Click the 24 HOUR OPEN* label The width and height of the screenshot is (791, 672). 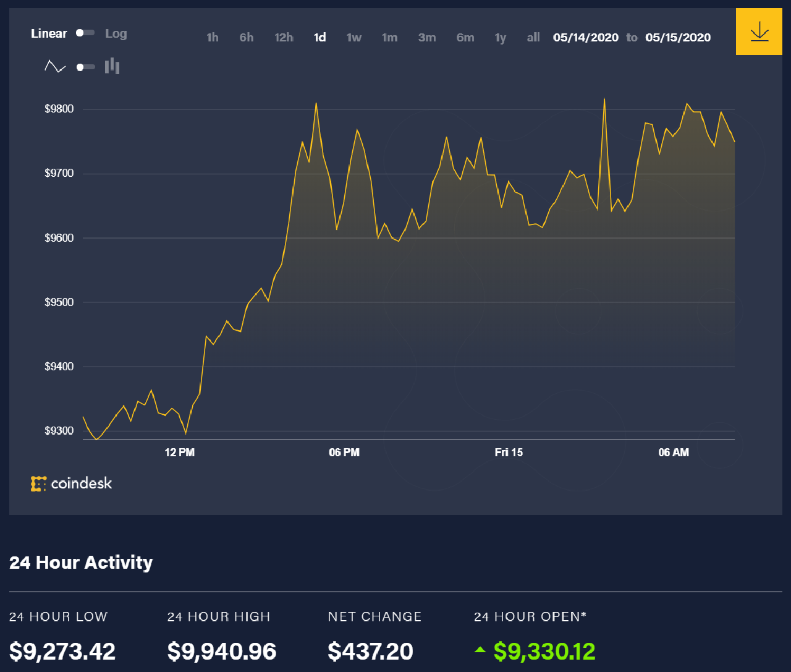(530, 617)
